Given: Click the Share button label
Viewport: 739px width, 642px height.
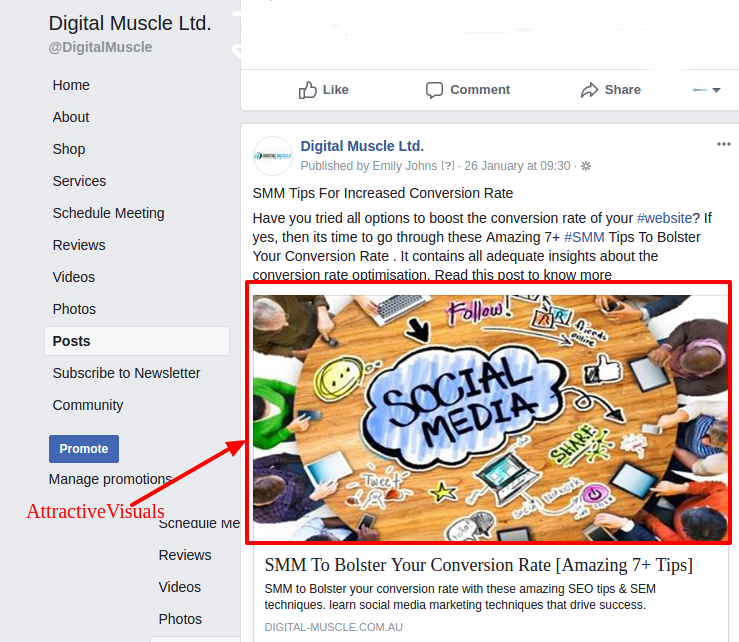Looking at the screenshot, I should pyautogui.click(x=623, y=90).
